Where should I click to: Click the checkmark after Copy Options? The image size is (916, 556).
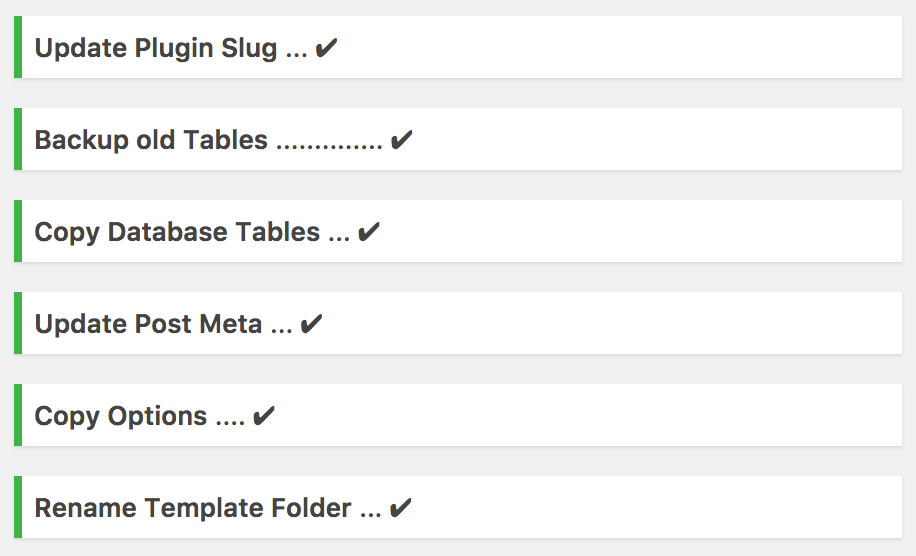pyautogui.click(x=264, y=416)
